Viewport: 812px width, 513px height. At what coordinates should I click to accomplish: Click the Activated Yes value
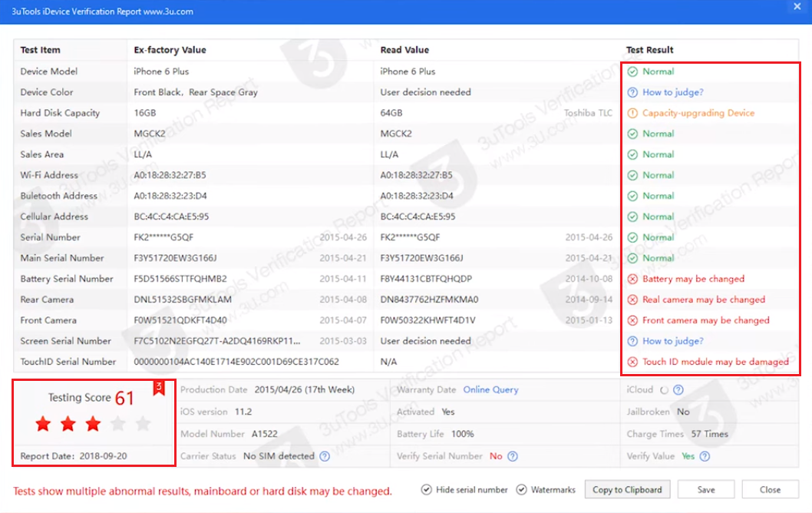[x=448, y=412]
